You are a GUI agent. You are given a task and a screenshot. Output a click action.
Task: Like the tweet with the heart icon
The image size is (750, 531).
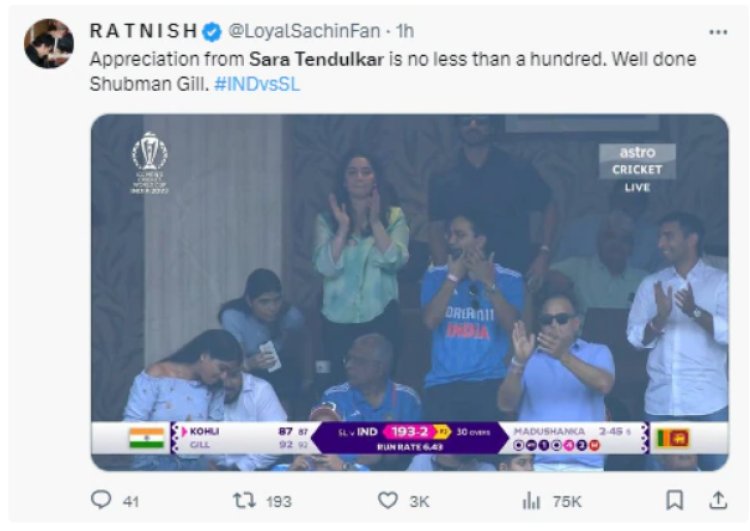click(x=387, y=500)
